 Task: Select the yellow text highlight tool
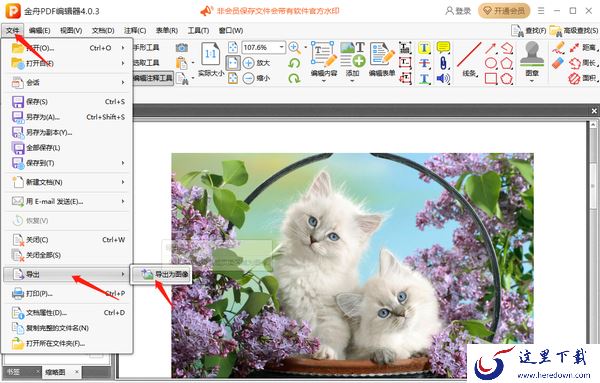click(424, 48)
